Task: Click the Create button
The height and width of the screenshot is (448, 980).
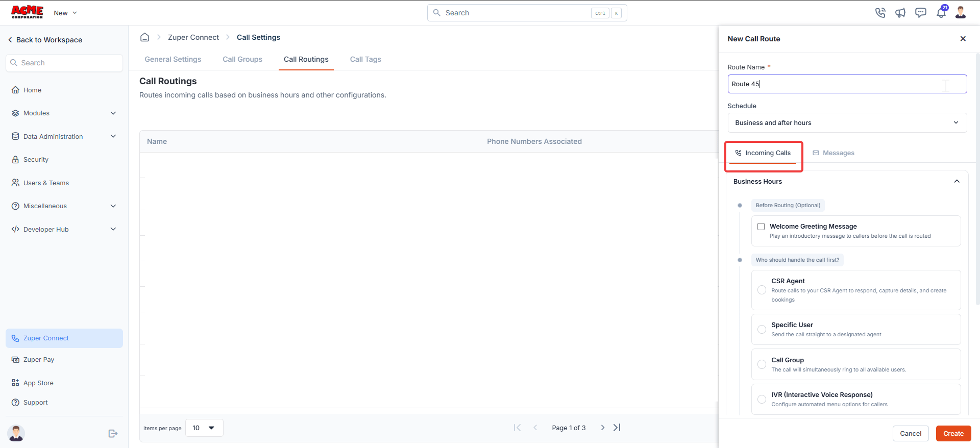Action: pos(953,434)
